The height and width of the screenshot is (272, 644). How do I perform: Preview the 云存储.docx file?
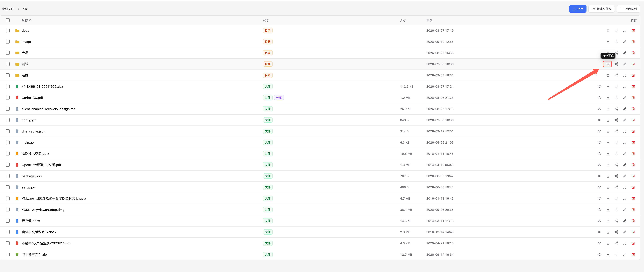[x=599, y=221]
